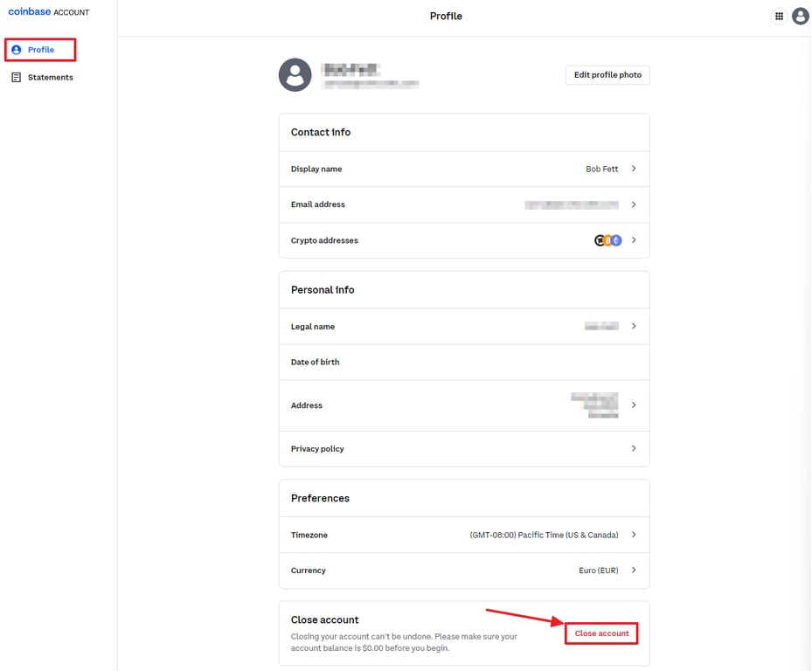812x671 pixels.
Task: Open the Privacy policy page
Action: pyautogui.click(x=463, y=448)
